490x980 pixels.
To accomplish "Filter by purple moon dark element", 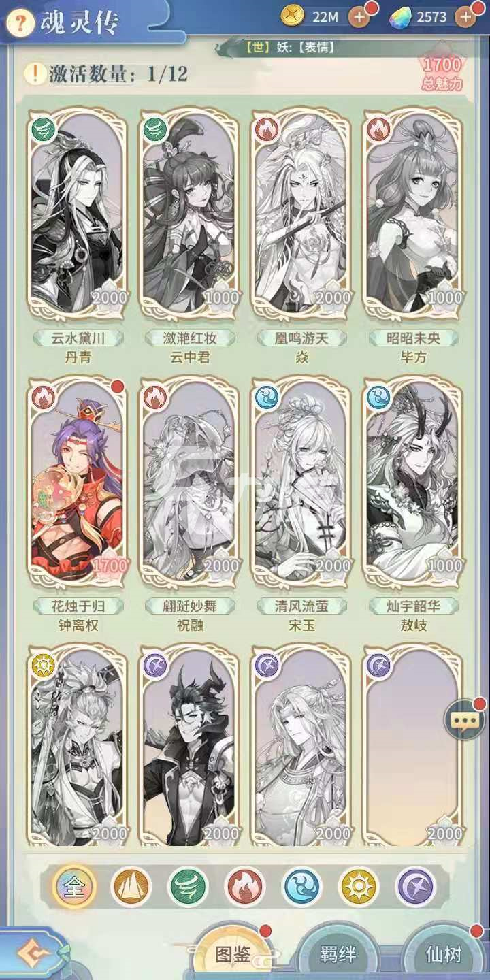I will click(x=416, y=887).
